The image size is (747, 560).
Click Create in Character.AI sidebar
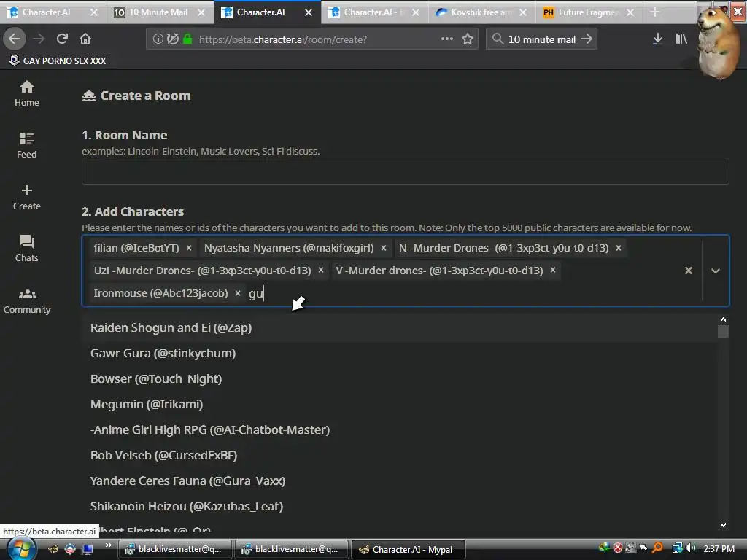[x=27, y=197]
